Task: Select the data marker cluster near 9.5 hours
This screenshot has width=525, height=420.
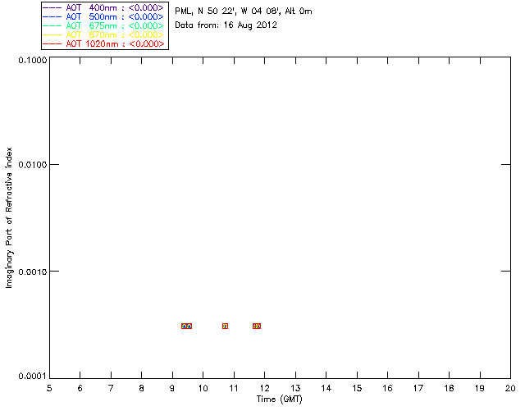Action: coord(186,326)
